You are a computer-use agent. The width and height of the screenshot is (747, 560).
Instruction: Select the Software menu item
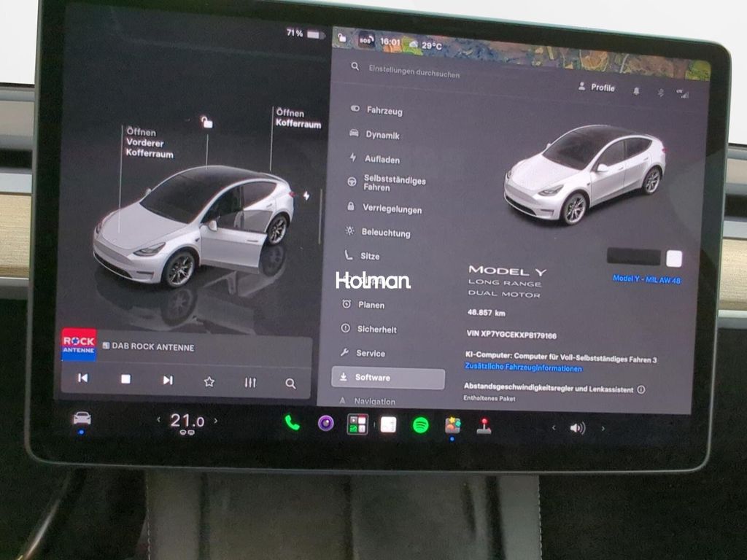tap(388, 378)
